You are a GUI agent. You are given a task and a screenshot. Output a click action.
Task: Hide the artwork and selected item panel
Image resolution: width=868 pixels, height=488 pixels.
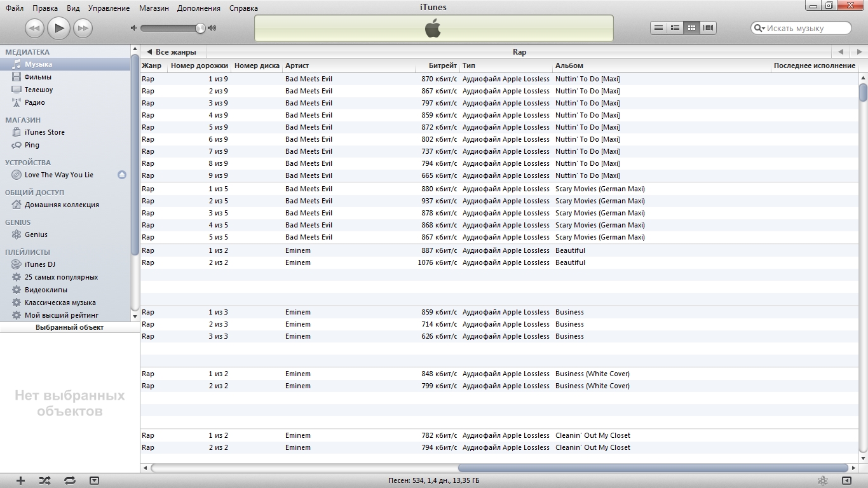pyautogui.click(x=94, y=481)
